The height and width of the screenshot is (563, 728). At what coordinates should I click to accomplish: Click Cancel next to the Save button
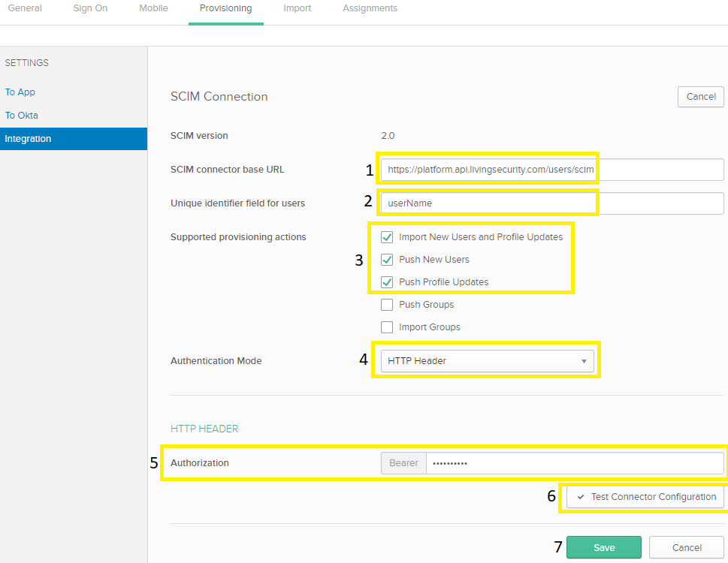(x=686, y=547)
